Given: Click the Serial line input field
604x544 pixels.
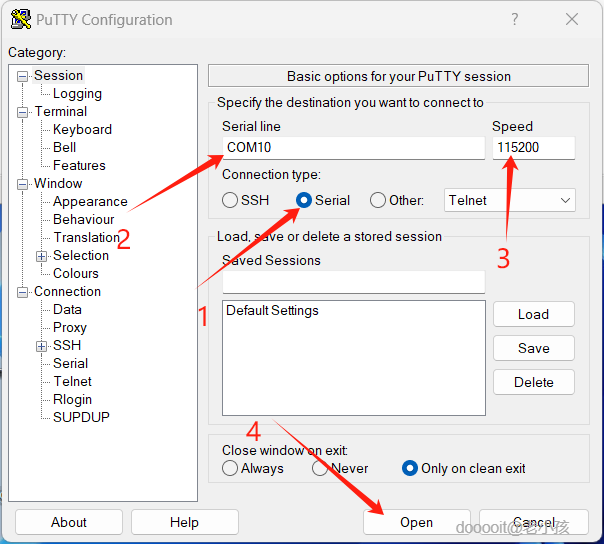Looking at the screenshot, I should 353,148.
